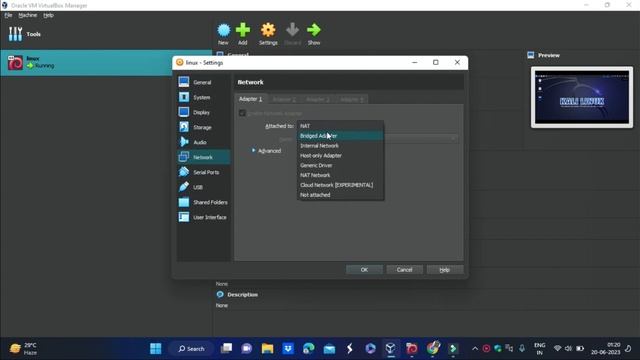Open General settings category
Viewport: 640px width, 360px height.
[x=203, y=82]
